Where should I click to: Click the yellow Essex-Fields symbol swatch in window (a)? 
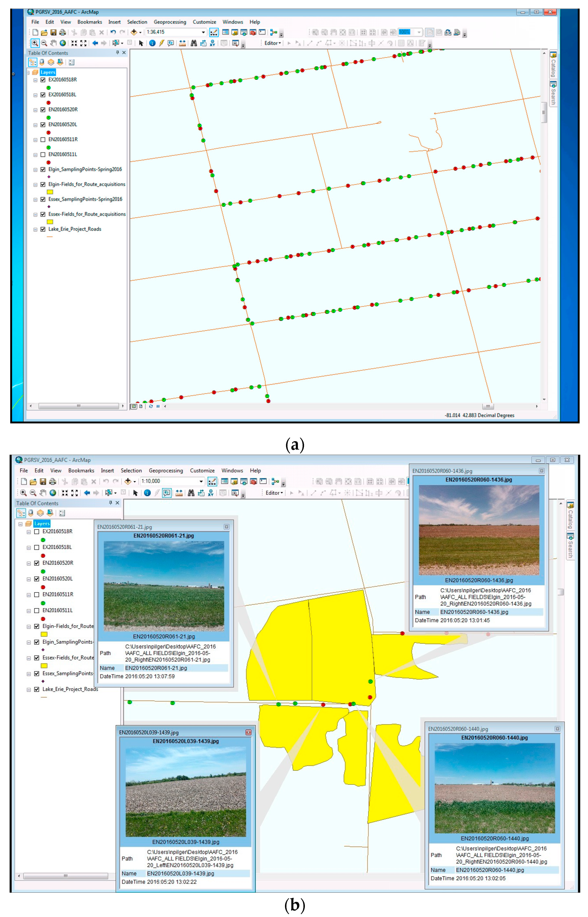50,222
